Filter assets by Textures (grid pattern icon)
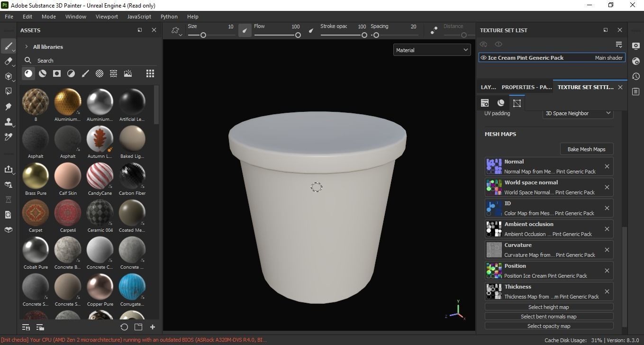The width and height of the screenshot is (644, 345). (114, 73)
